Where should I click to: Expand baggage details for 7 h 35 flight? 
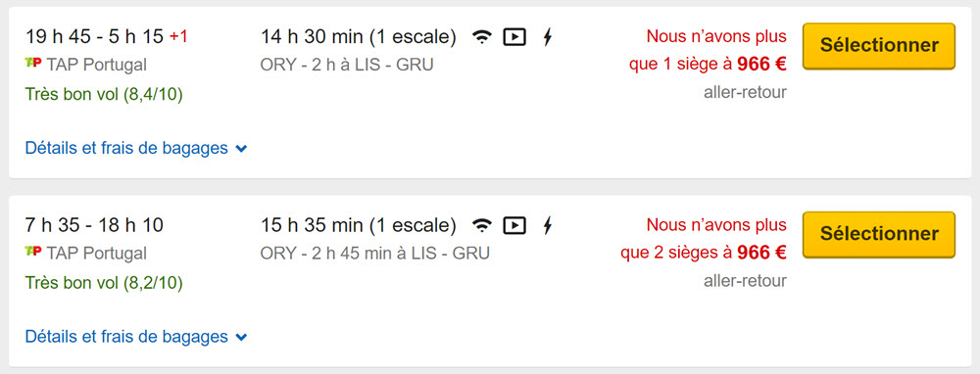[x=136, y=337]
